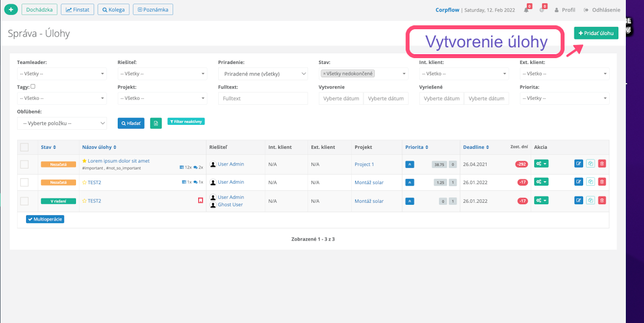Screen dimensions: 644x323
Task: Open the Lorem ipsum dolor sit amet task
Action: coord(119,161)
